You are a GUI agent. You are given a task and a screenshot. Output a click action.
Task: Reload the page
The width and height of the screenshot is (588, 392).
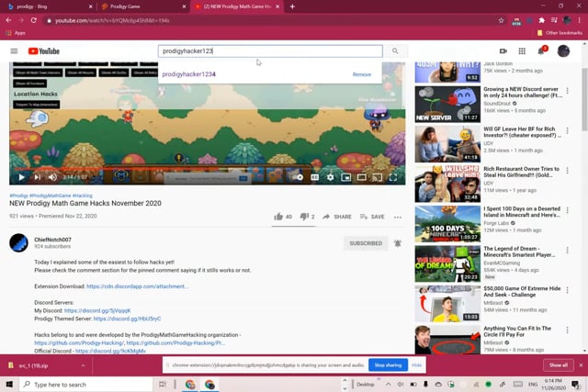coord(34,20)
